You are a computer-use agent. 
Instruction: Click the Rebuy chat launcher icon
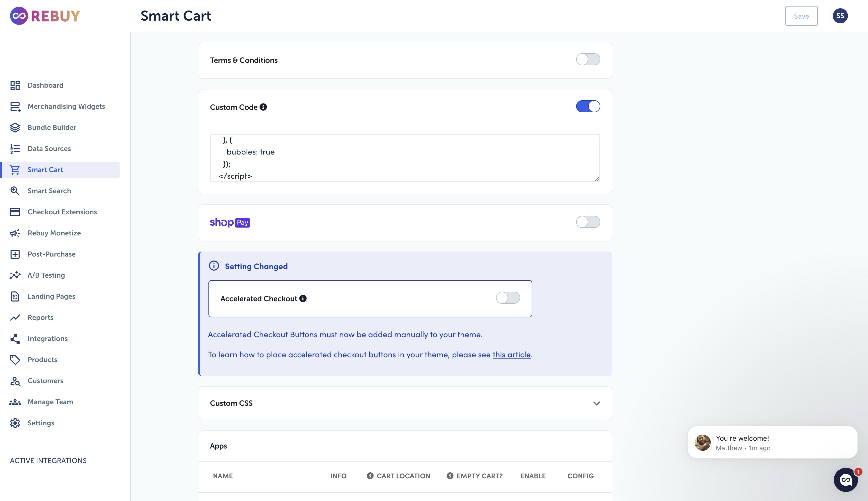pos(845,480)
